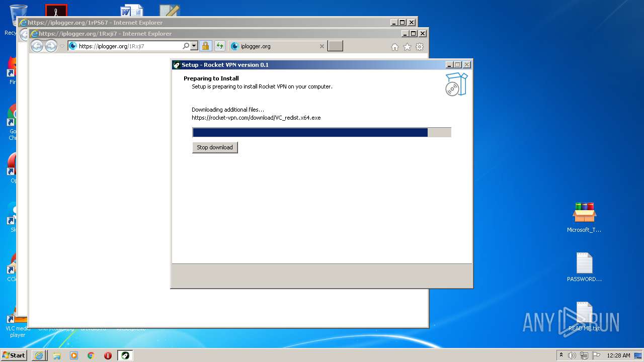Click the network tray icon
This screenshot has height=362, width=644.
click(584, 355)
